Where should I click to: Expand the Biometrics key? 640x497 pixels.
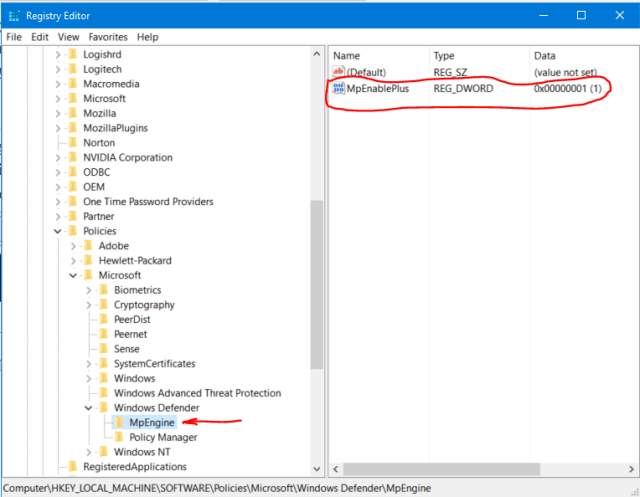pyautogui.click(x=89, y=290)
